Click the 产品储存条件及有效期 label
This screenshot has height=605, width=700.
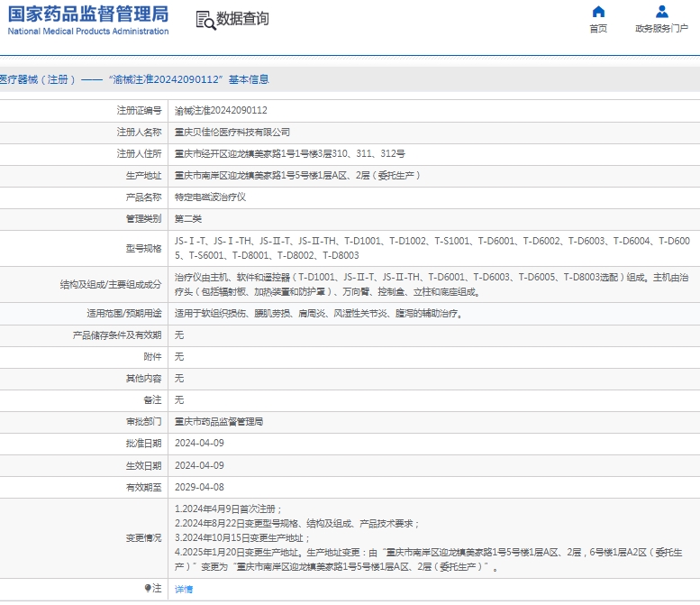[117, 335]
